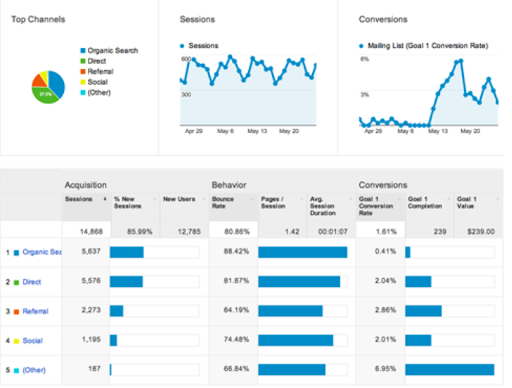This screenshot has width=512, height=388.
Task: Click the 88.42% Organic Search bounce rate
Action: (x=236, y=251)
